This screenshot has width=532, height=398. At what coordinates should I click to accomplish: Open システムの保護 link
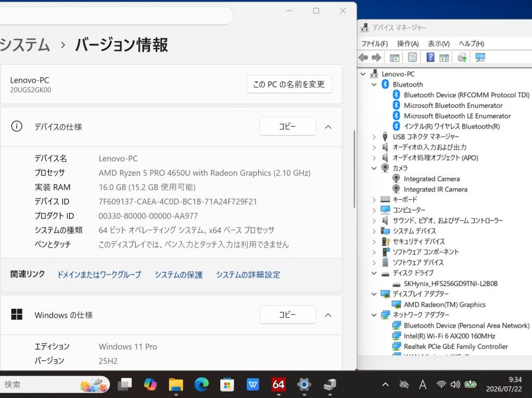pos(178,275)
